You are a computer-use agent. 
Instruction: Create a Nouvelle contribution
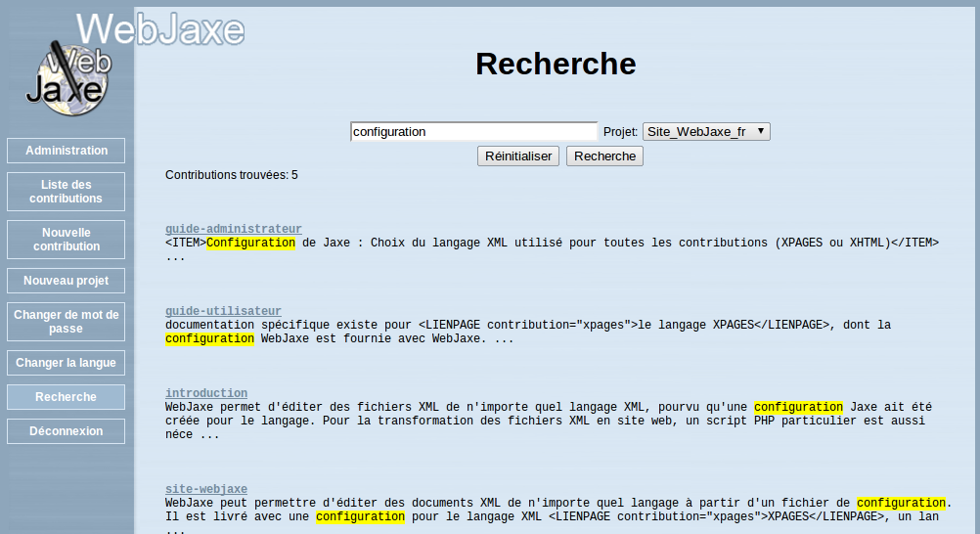67,240
